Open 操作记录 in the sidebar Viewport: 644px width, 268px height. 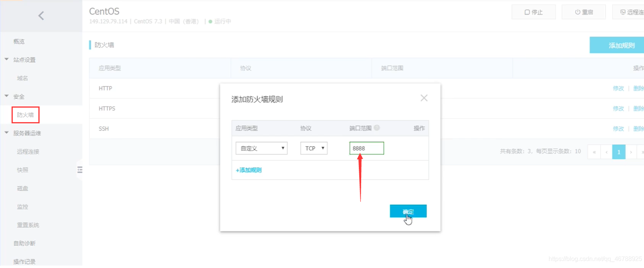tap(24, 261)
